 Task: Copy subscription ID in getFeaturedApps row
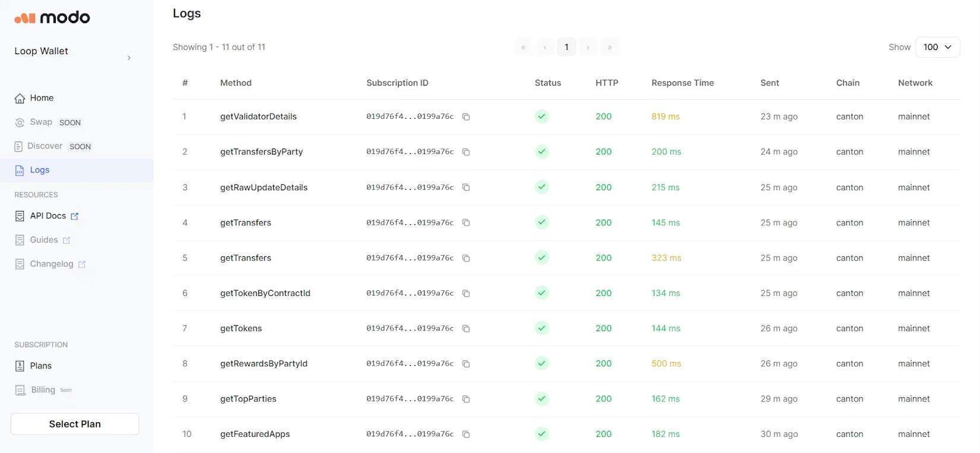466,435
